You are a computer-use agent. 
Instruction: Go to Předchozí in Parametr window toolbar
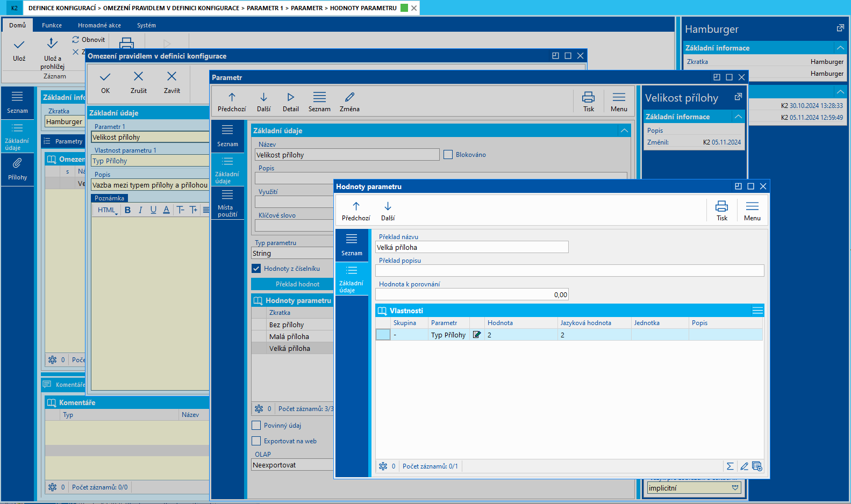[x=232, y=102]
